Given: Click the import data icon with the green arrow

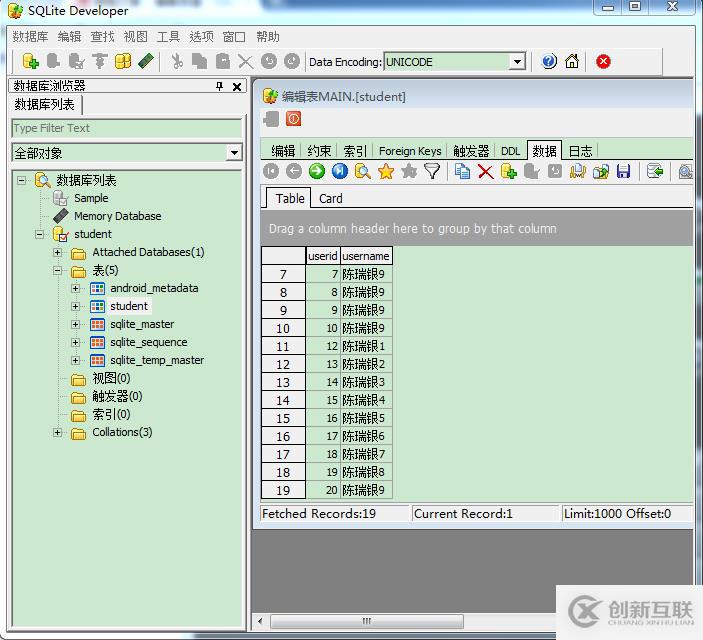Looking at the screenshot, I should pos(655,171).
